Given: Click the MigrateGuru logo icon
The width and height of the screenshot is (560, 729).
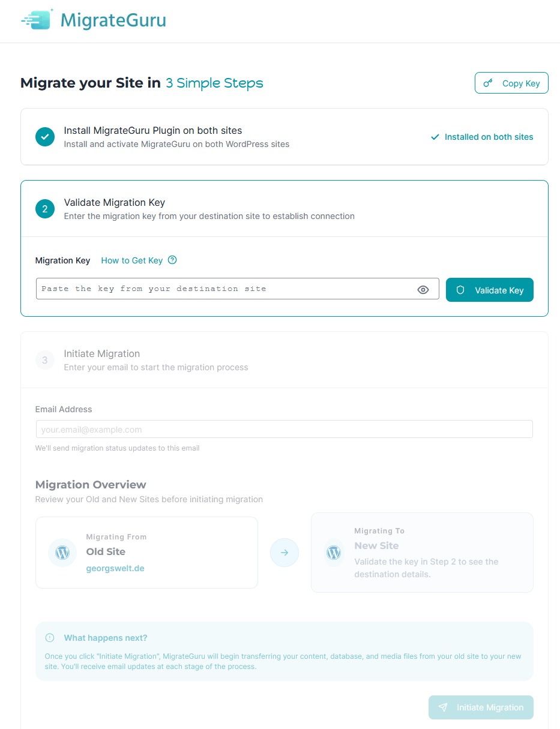Looking at the screenshot, I should click(x=37, y=20).
